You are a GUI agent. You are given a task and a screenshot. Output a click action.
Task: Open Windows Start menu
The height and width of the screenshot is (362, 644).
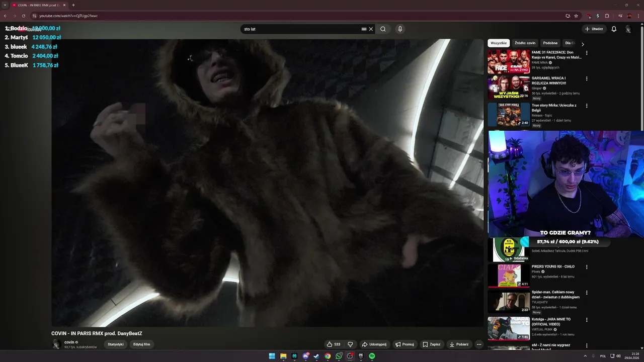(x=272, y=356)
